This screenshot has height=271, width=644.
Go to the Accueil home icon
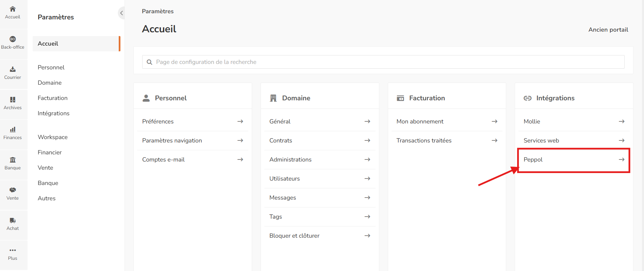click(13, 9)
